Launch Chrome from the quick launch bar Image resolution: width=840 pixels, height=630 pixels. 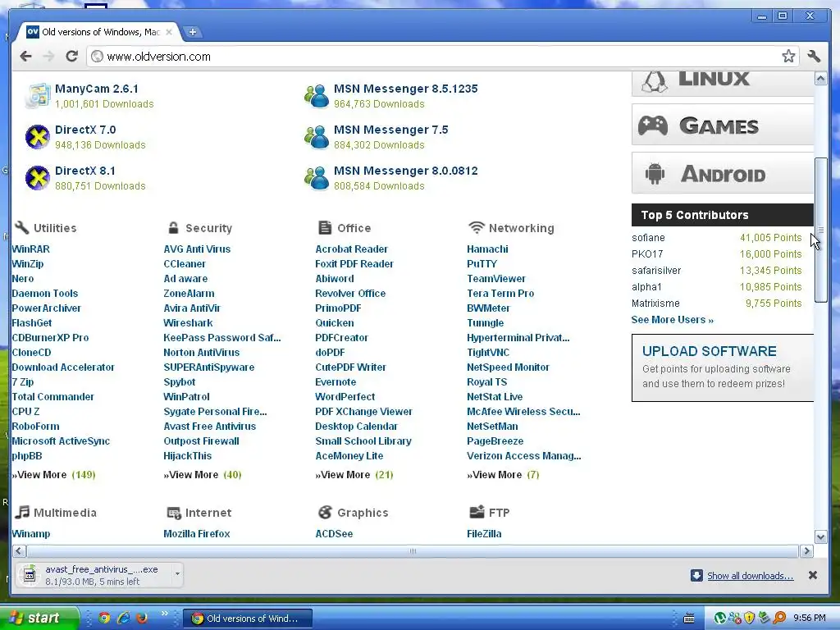click(104, 618)
